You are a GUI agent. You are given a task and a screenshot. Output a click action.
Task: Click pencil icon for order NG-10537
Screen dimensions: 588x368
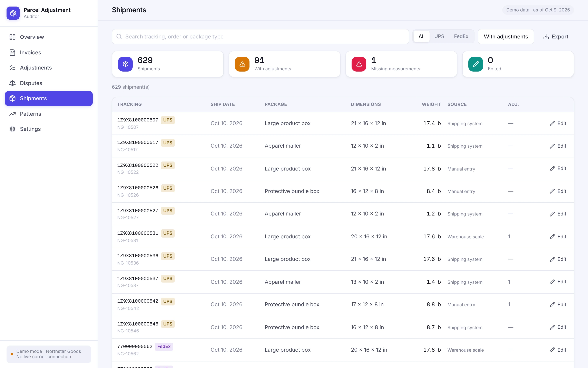point(552,282)
